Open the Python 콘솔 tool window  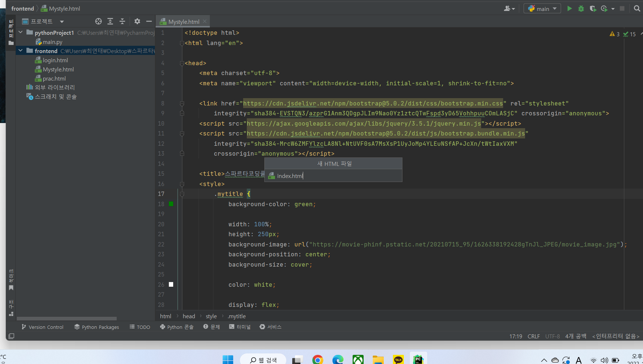177,327
